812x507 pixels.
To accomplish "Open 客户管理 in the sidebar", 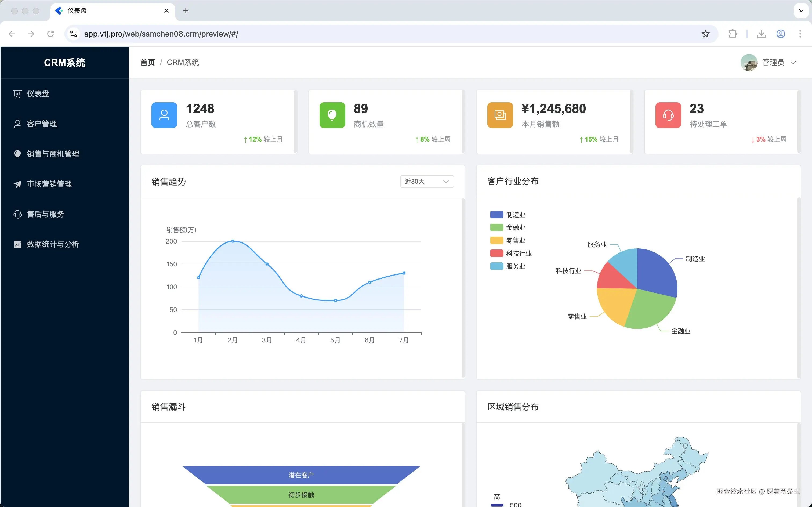I will [x=42, y=124].
